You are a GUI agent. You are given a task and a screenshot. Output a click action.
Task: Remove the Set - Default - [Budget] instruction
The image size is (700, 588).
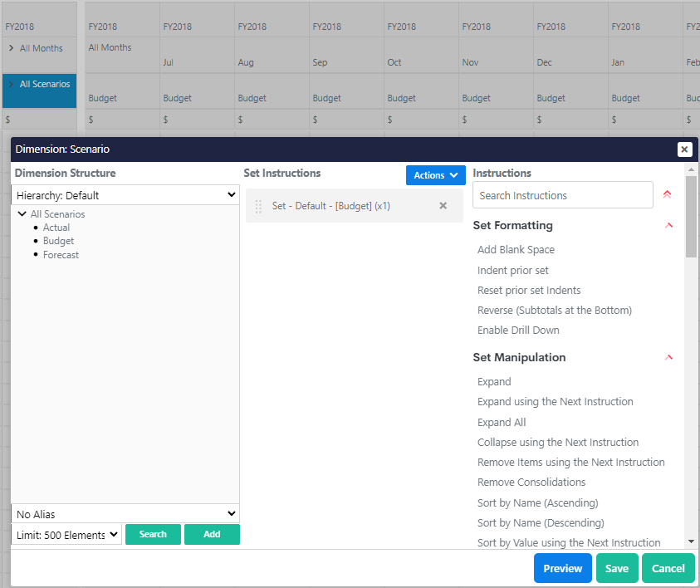tap(443, 205)
